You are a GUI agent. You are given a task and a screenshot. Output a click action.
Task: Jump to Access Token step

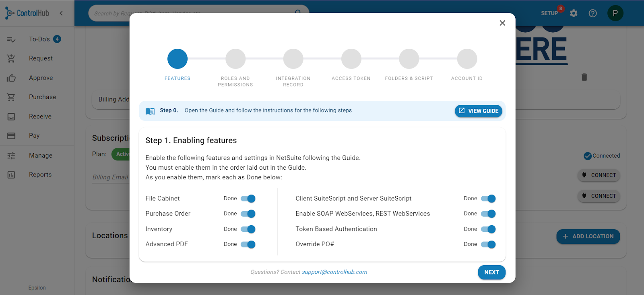pos(351,59)
